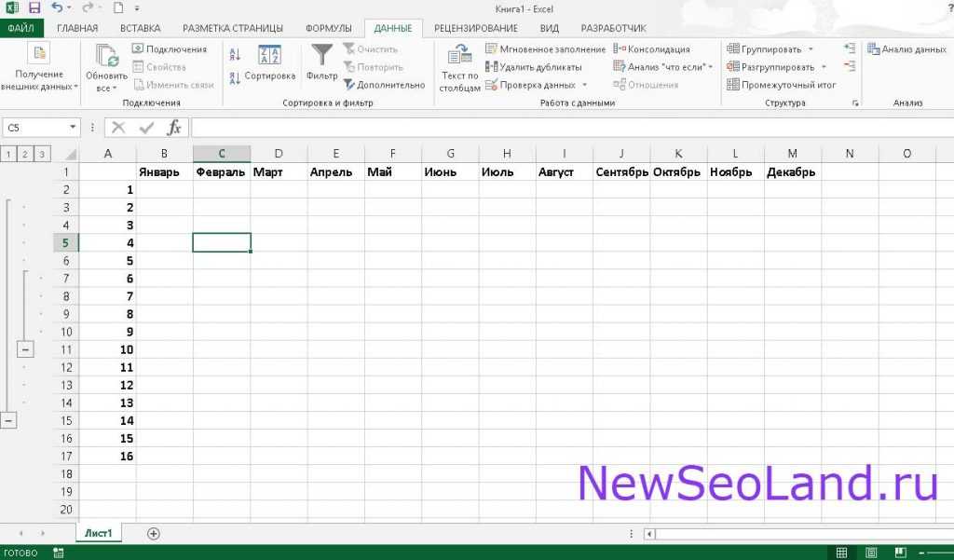The image size is (954, 560).
Task: Switch to Normal view in status bar
Action: pyautogui.click(x=841, y=553)
